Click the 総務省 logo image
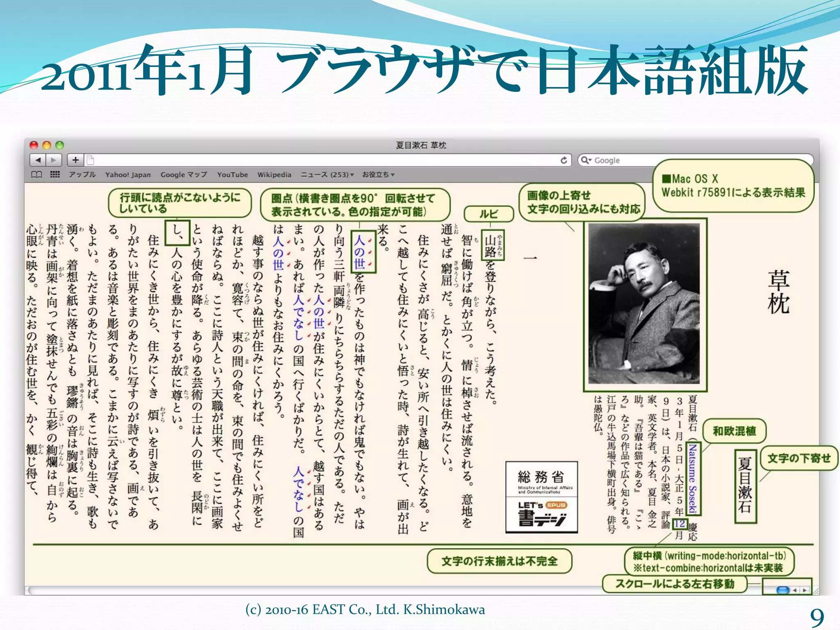840x630 pixels. click(541, 479)
